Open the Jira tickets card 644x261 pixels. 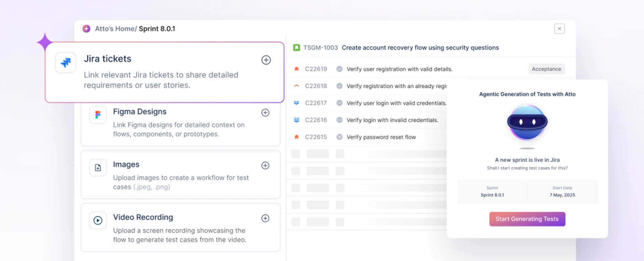165,72
